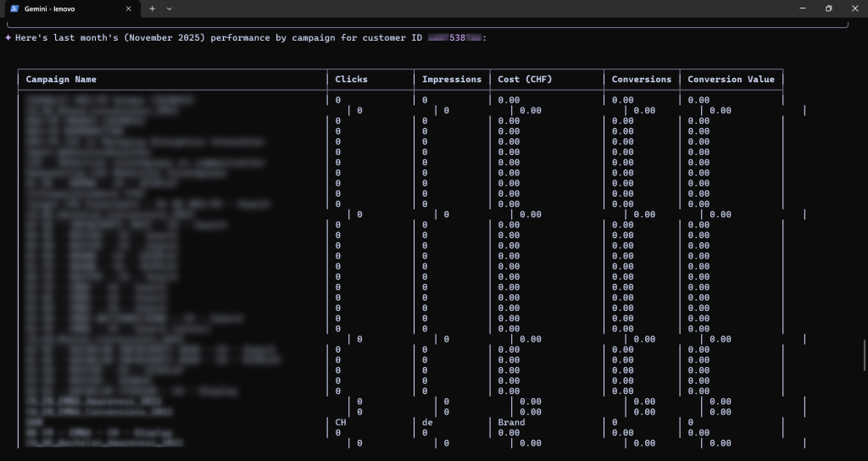This screenshot has width=868, height=461.
Task: Open the new tab profile dropdown chevron
Action: [x=170, y=8]
